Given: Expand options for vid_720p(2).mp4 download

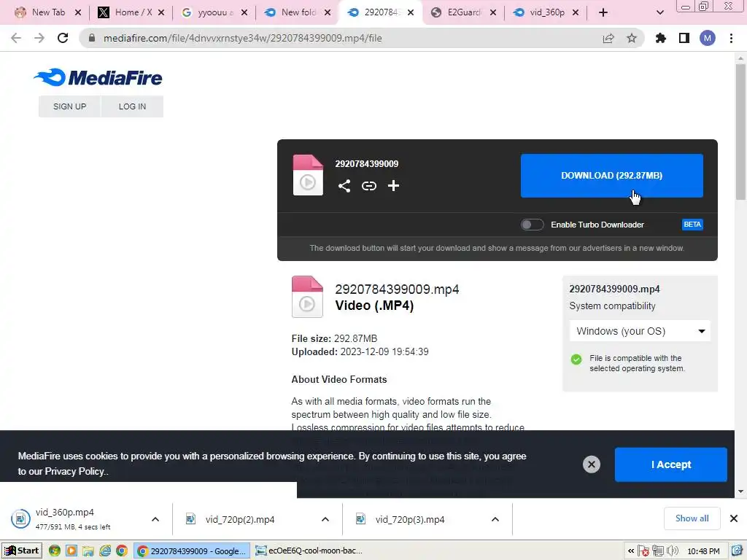Looking at the screenshot, I should click(x=325, y=519).
